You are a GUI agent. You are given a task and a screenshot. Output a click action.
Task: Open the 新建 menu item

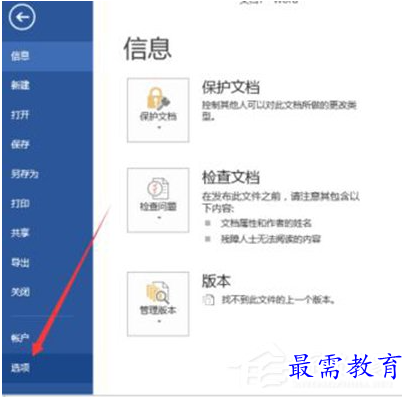[47, 85]
